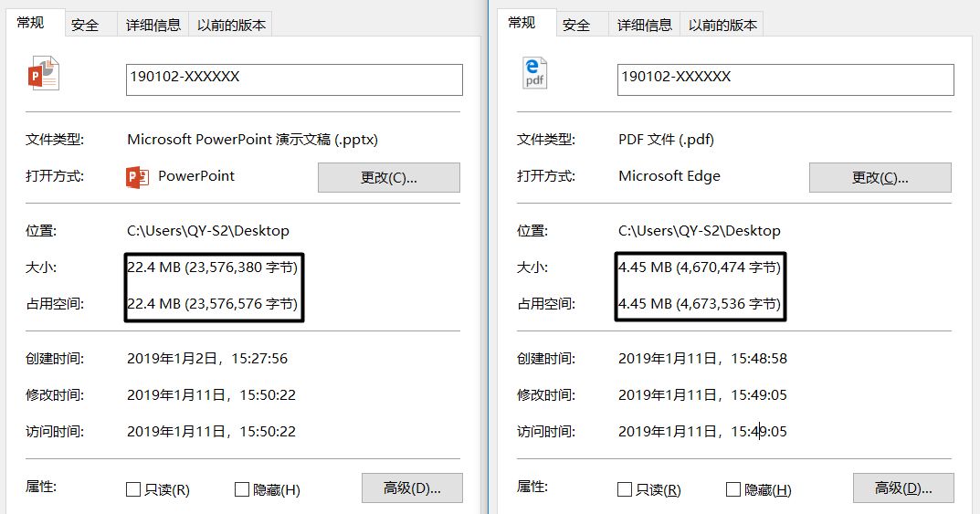The image size is (980, 514).
Task: Click the PowerPoint file icon in left window
Action: coord(44,74)
